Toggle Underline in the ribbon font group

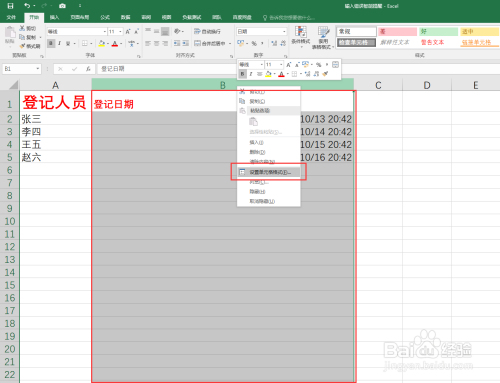coord(68,43)
